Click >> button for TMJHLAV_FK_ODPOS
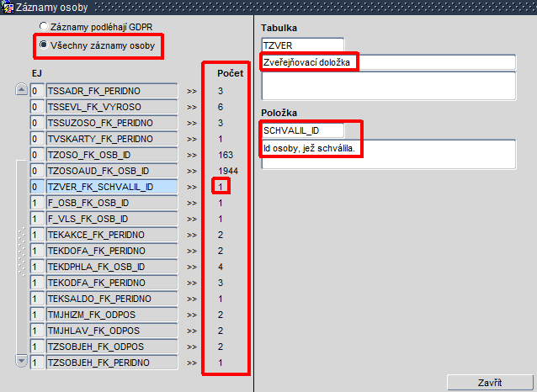 [192, 331]
